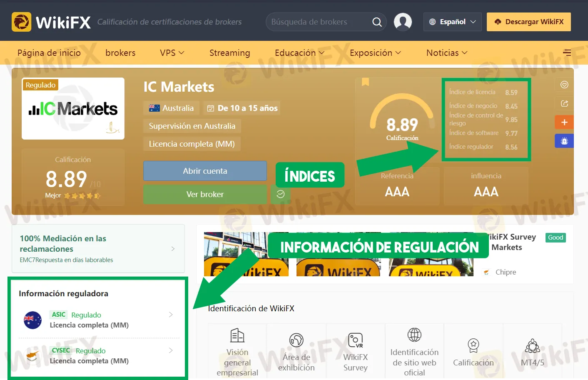Open the Streaming menu item
This screenshot has width=588, height=380.
[229, 53]
